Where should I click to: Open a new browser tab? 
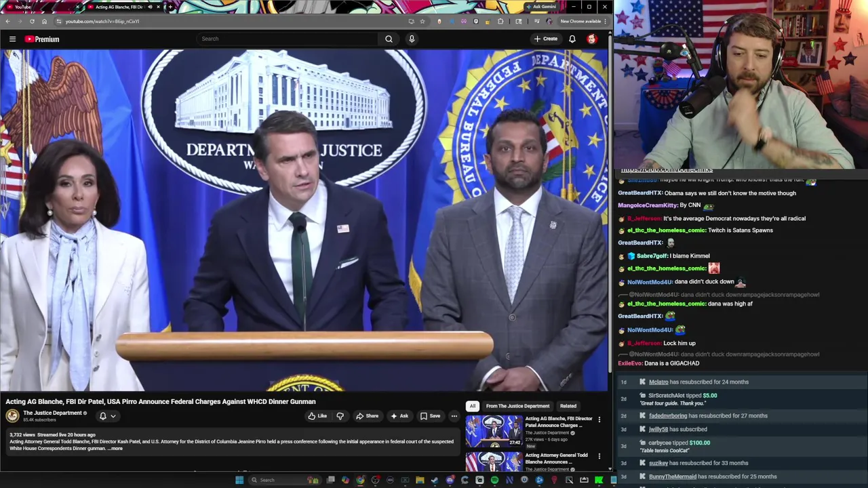(170, 7)
